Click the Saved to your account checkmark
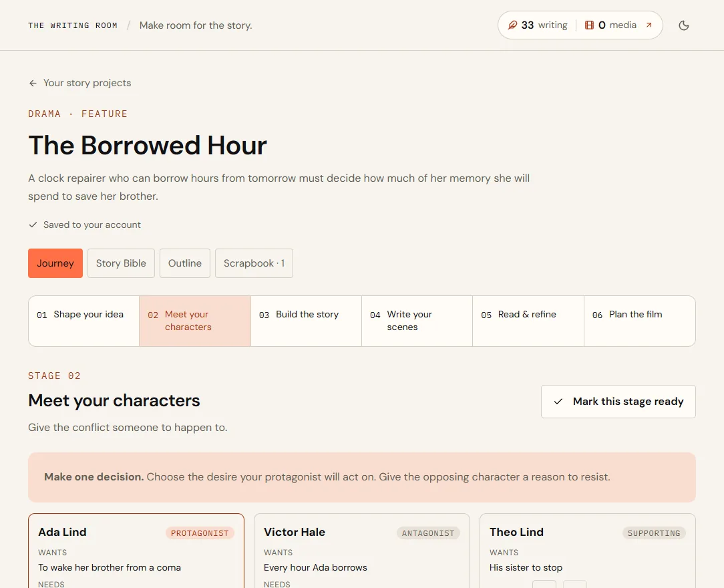 (x=33, y=225)
